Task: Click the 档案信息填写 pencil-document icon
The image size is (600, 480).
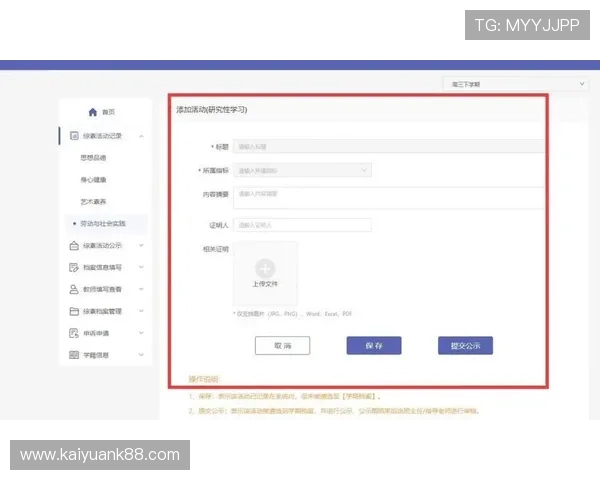Action: click(74, 267)
